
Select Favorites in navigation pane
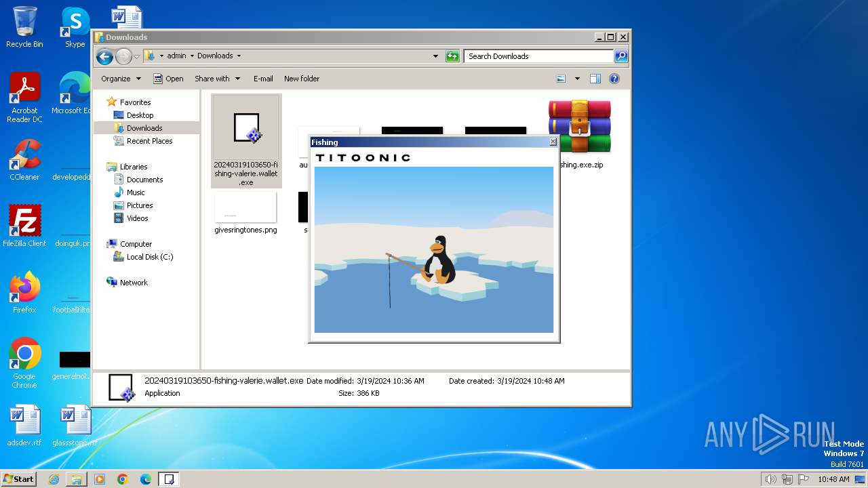tap(135, 102)
